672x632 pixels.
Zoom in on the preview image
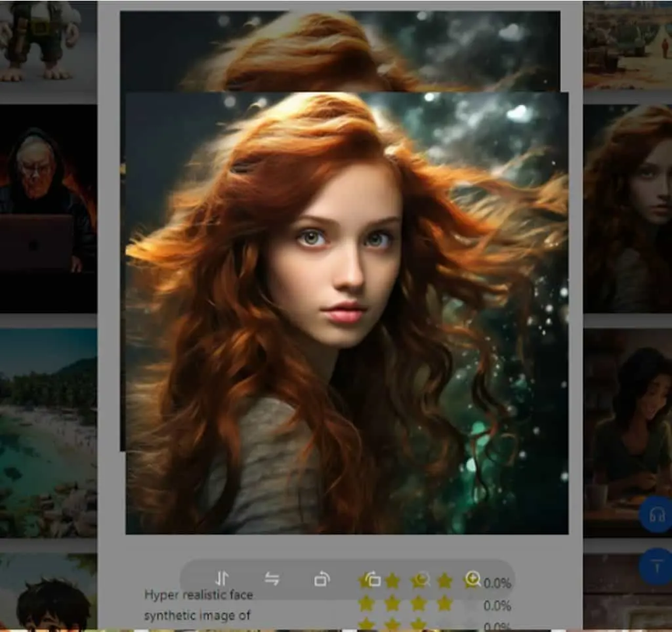[472, 579]
